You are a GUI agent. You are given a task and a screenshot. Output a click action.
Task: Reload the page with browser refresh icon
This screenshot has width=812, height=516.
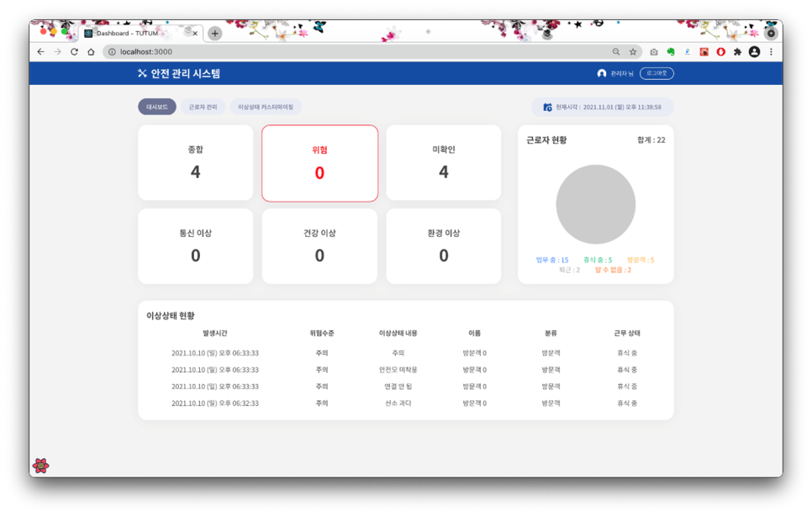click(74, 52)
